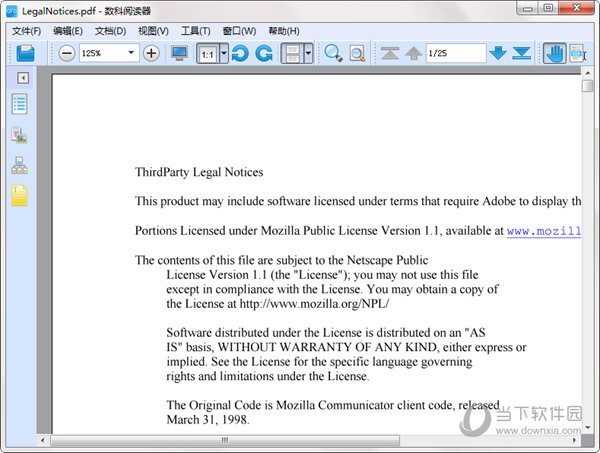Go to the next page
This screenshot has height=453, width=600.
pyautogui.click(x=498, y=53)
